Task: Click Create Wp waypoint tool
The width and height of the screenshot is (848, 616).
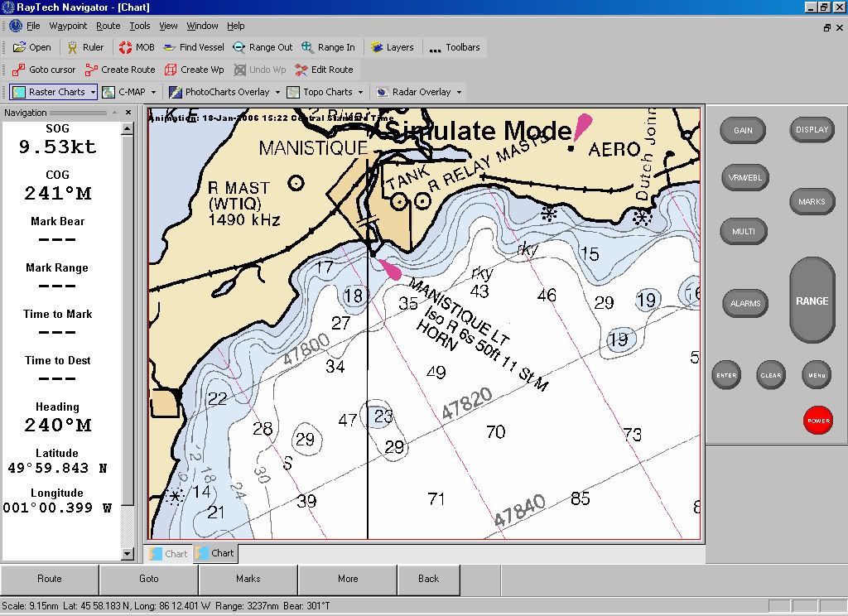Action: (x=194, y=70)
